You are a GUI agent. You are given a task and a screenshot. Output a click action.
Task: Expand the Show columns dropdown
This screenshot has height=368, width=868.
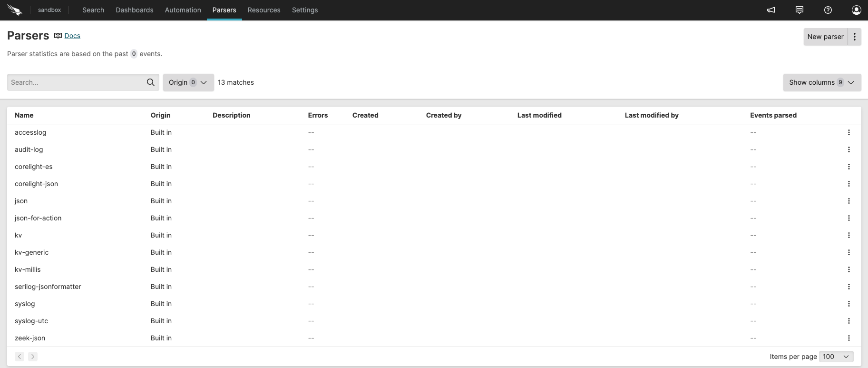click(x=821, y=82)
